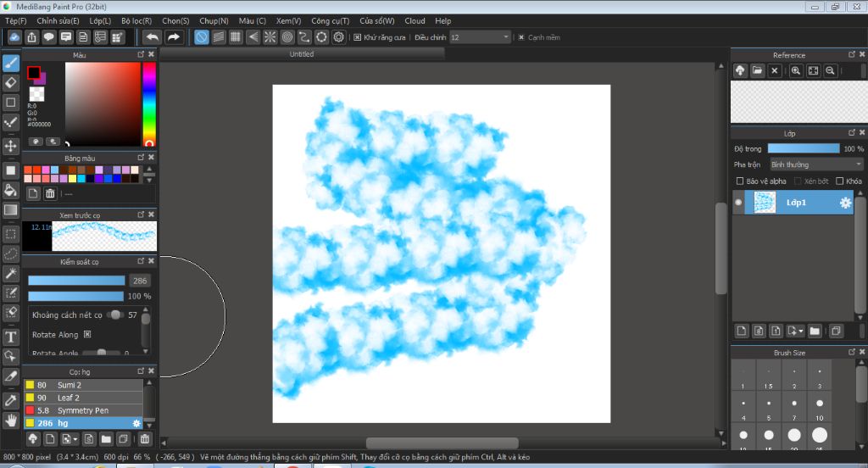The height and width of the screenshot is (468, 868).
Task: Toggle visibility of layer Lớp1
Action: click(x=738, y=203)
